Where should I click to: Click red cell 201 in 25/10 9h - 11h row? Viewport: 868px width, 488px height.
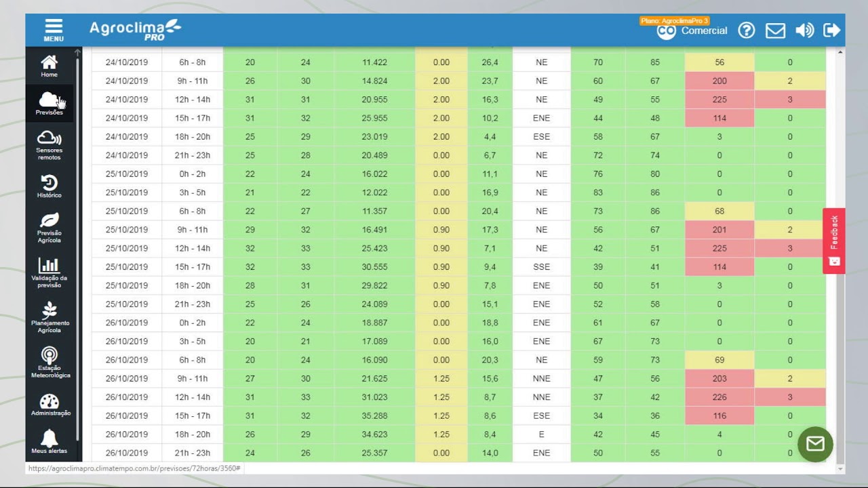click(x=719, y=230)
